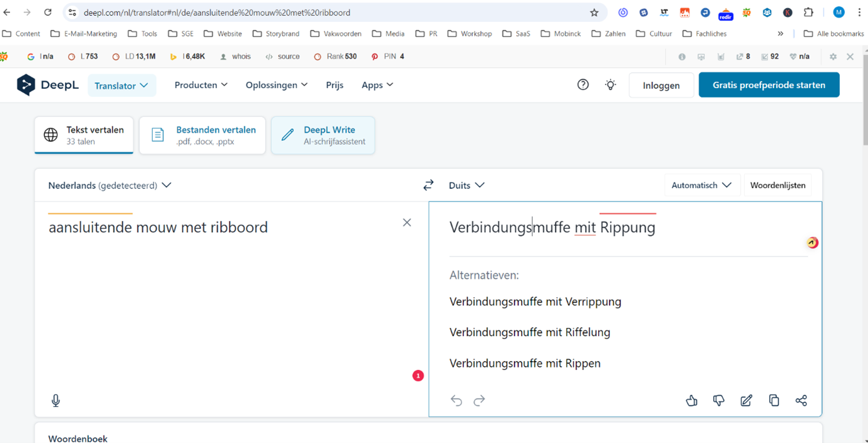
Task: Open the DeepL Write tab
Action: click(x=323, y=135)
